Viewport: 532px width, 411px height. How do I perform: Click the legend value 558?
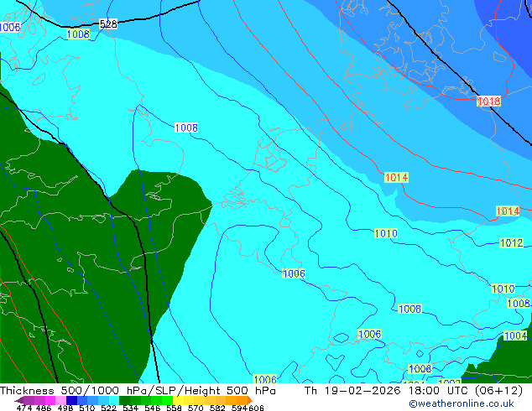[x=174, y=408]
